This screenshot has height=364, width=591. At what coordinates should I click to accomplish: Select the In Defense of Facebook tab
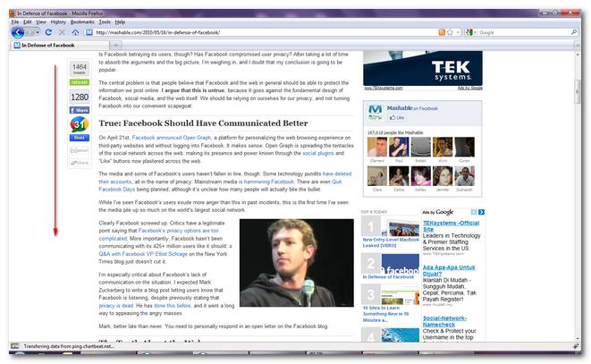coord(60,46)
